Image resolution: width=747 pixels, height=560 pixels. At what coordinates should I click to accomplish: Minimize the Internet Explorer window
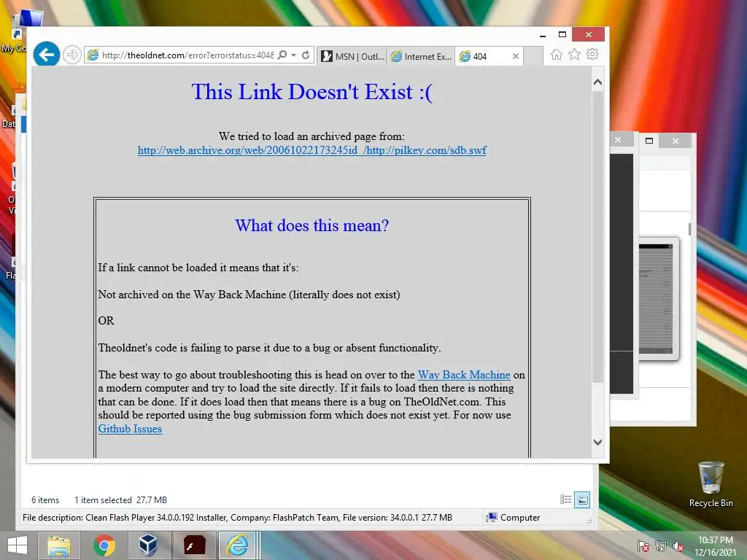tap(543, 35)
